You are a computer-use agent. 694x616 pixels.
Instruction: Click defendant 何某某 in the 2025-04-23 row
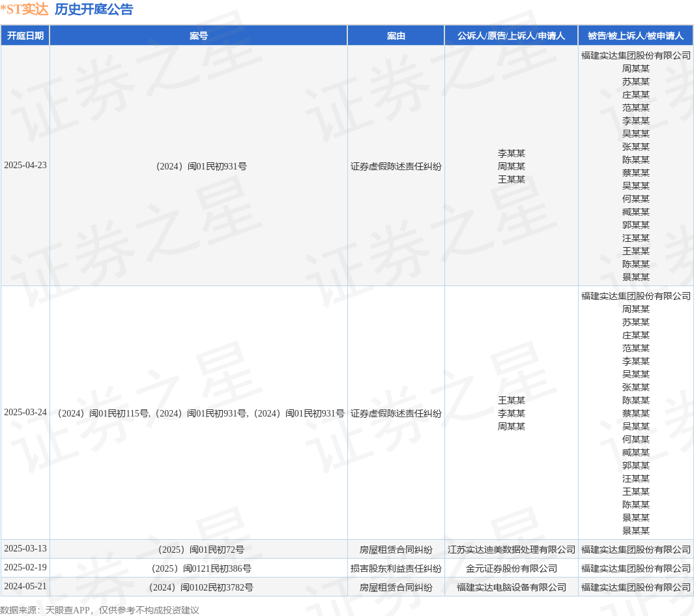(x=635, y=199)
